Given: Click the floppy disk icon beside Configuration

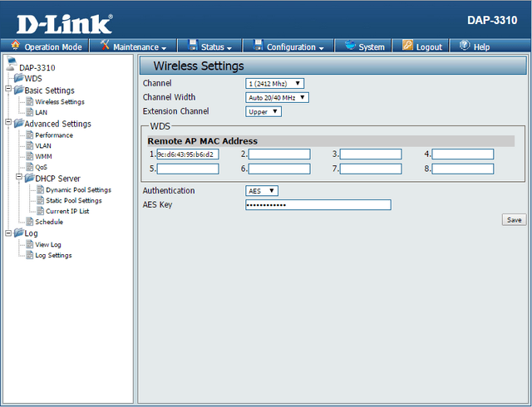Looking at the screenshot, I should [259, 45].
